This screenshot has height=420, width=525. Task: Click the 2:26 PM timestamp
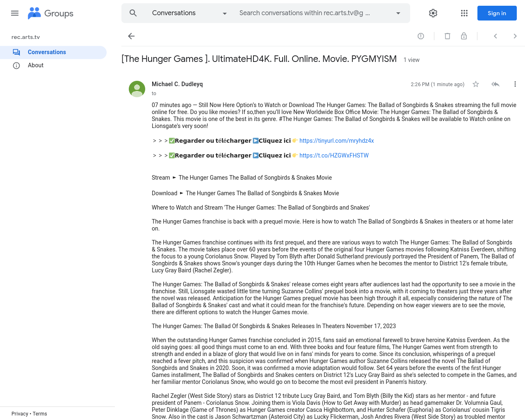pyautogui.click(x=438, y=84)
